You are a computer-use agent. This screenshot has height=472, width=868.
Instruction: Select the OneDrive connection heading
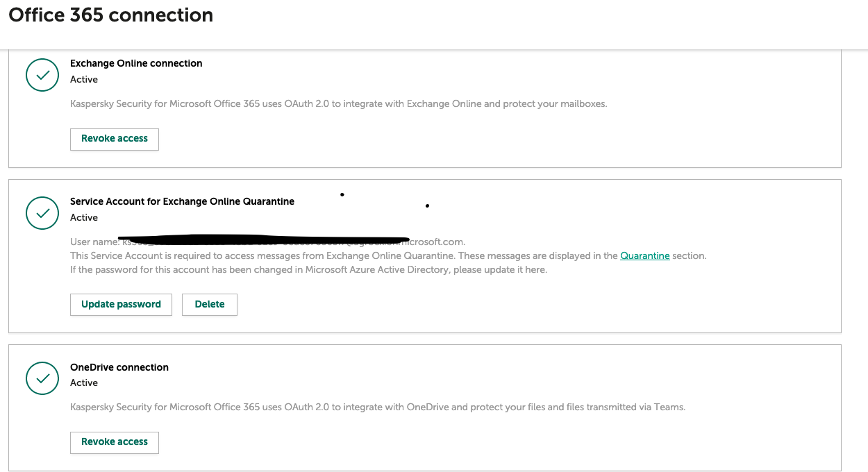coord(119,367)
